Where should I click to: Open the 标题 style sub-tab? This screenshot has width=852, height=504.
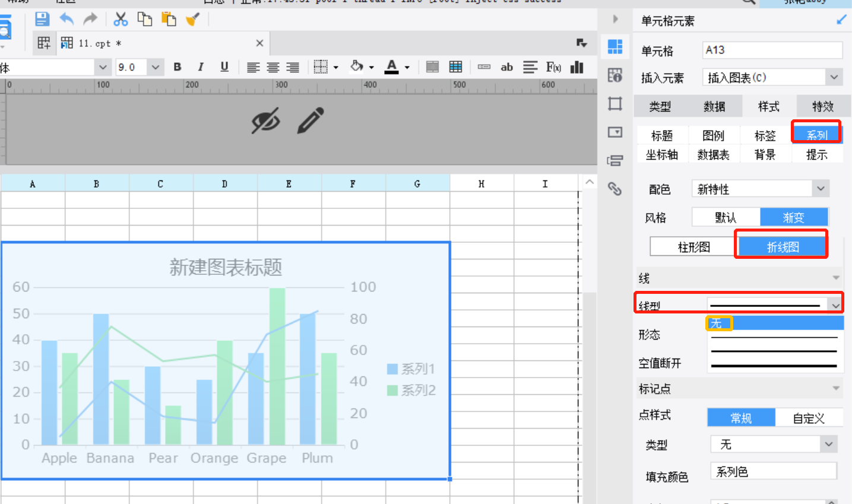coord(662,135)
